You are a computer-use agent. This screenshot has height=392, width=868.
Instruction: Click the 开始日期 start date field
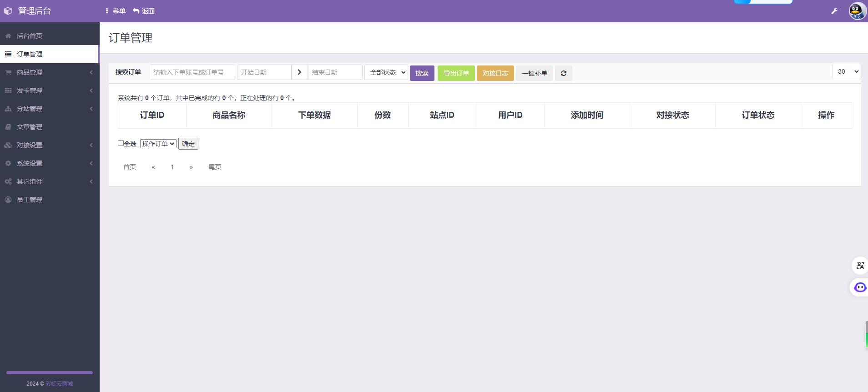264,72
